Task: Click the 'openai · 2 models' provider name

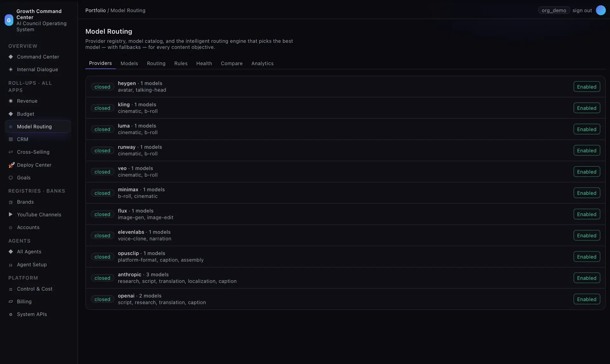Action: [139, 296]
